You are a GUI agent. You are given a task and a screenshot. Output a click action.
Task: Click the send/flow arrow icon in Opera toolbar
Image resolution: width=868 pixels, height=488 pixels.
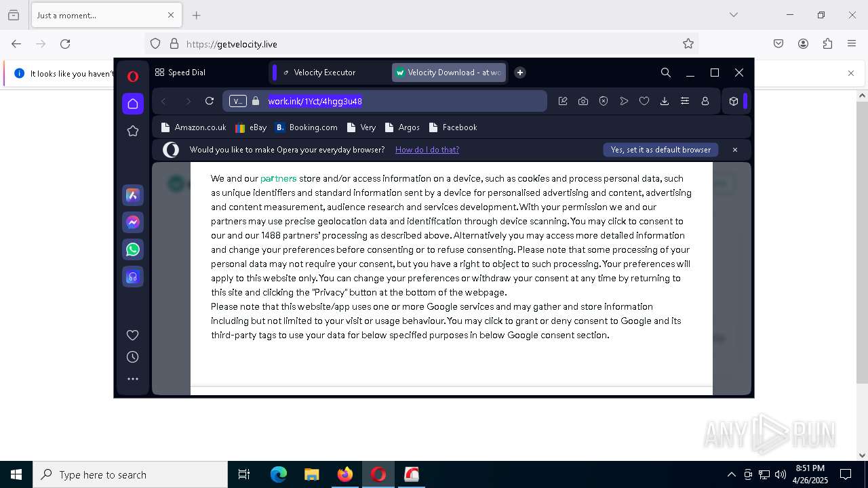point(624,101)
